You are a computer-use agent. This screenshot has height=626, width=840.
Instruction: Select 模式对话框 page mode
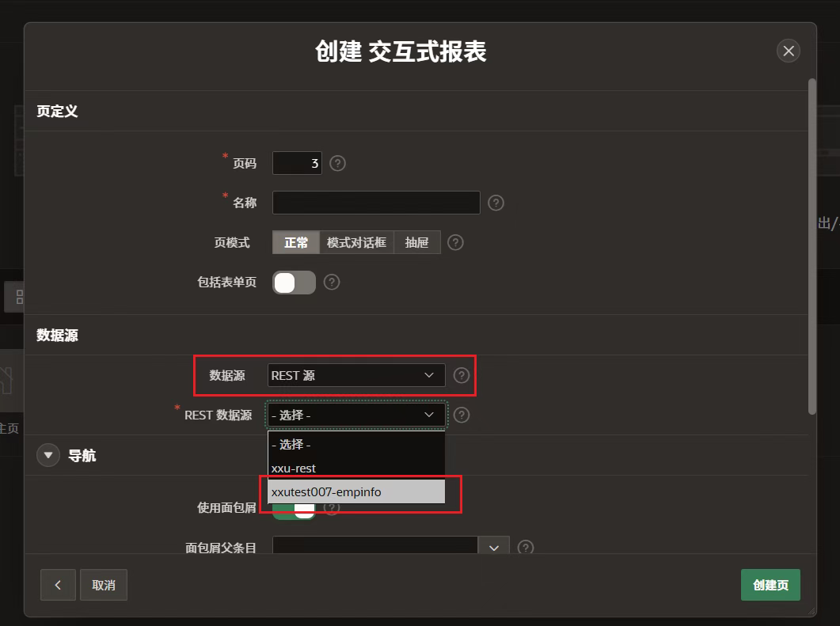pos(357,243)
